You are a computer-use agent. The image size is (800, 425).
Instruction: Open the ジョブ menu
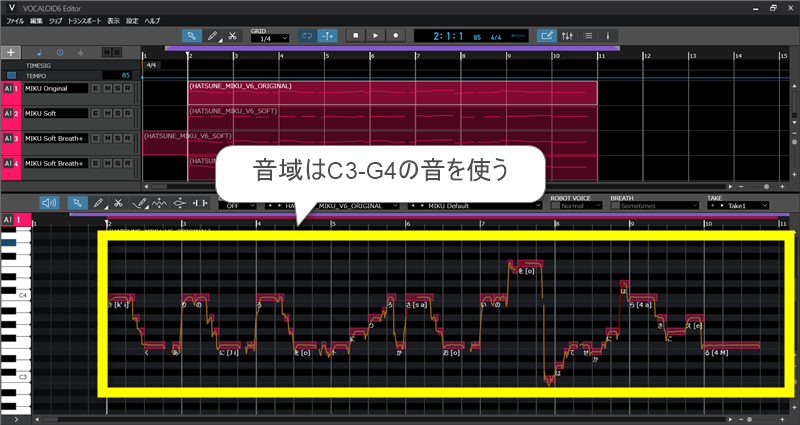click(x=56, y=21)
